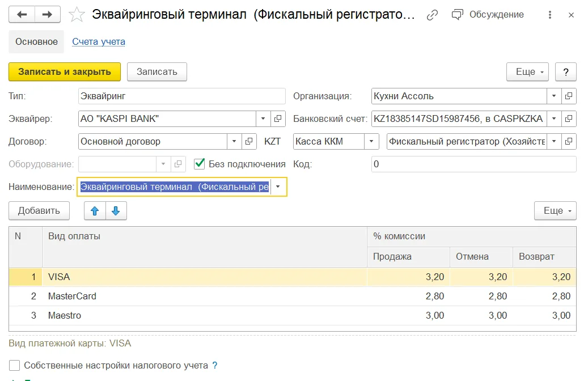Enable Собственные настройки налогового учета checkbox
588x381 pixels.
[x=14, y=365]
